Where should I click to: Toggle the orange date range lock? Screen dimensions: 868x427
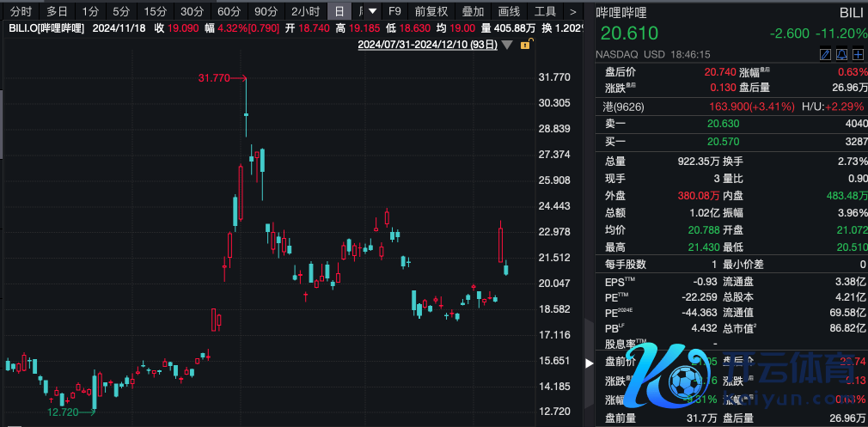(525, 45)
